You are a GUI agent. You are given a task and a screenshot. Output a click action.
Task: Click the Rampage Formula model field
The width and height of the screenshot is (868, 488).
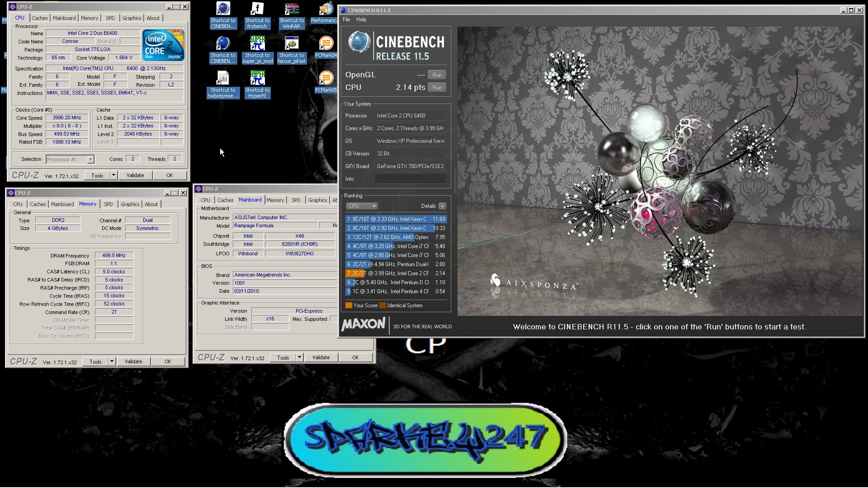[275, 225]
